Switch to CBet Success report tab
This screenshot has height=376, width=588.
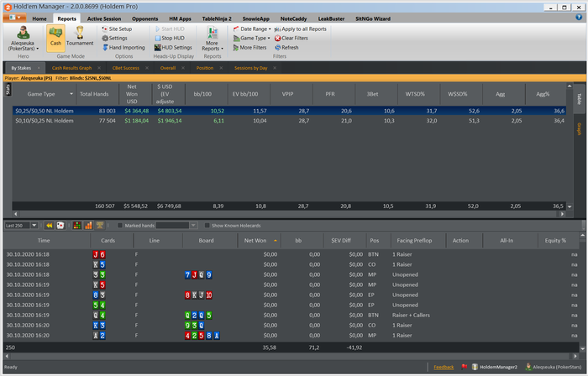pyautogui.click(x=126, y=68)
